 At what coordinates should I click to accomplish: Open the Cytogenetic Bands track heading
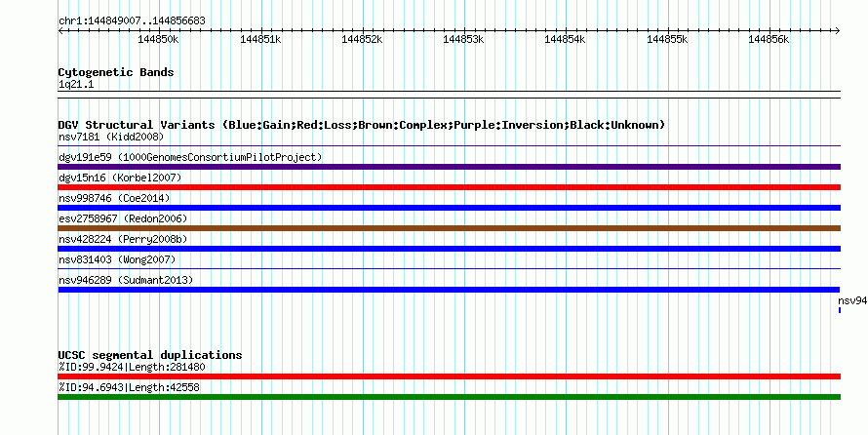click(x=116, y=72)
